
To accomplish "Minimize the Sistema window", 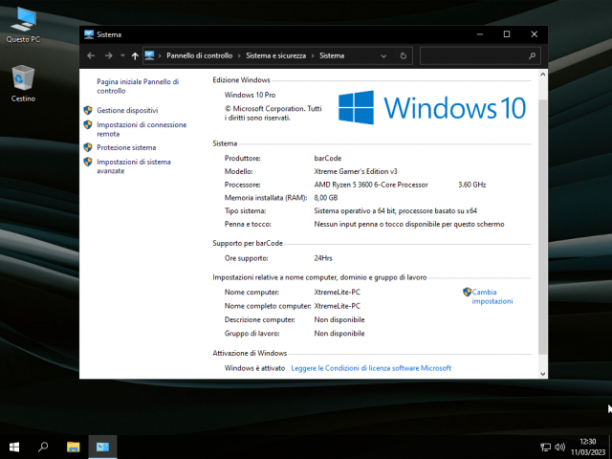I will click(480, 34).
